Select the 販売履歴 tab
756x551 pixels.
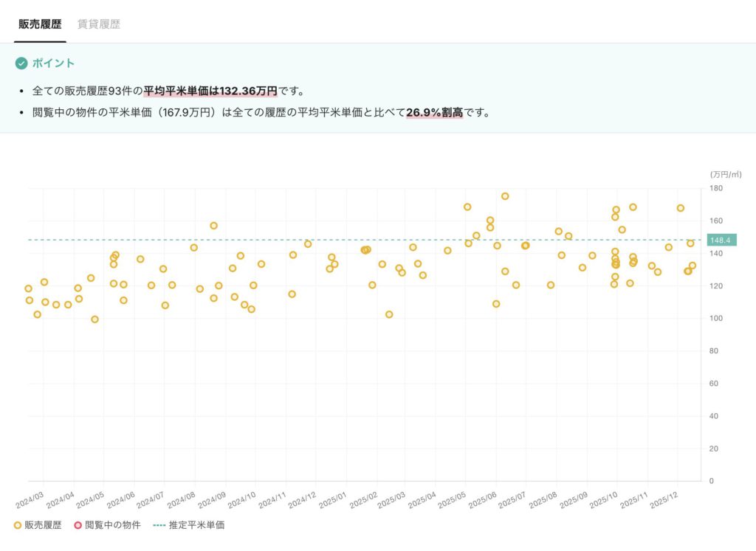(40, 24)
